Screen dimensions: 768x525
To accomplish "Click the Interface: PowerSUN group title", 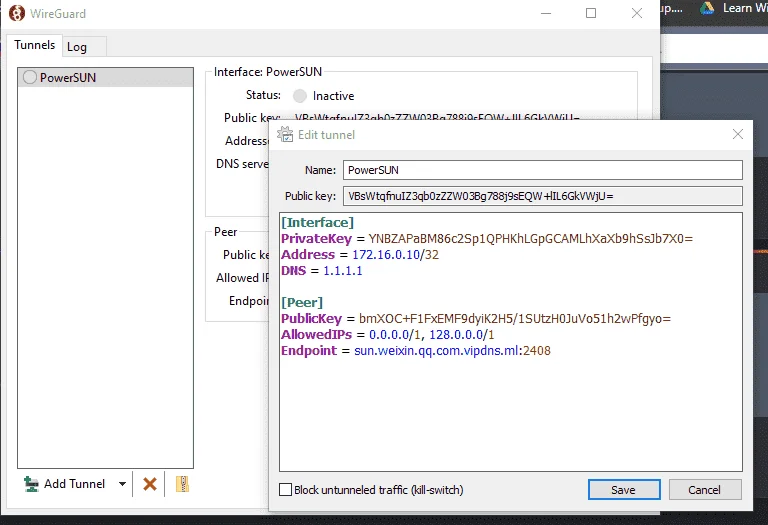I will (x=268, y=72).
